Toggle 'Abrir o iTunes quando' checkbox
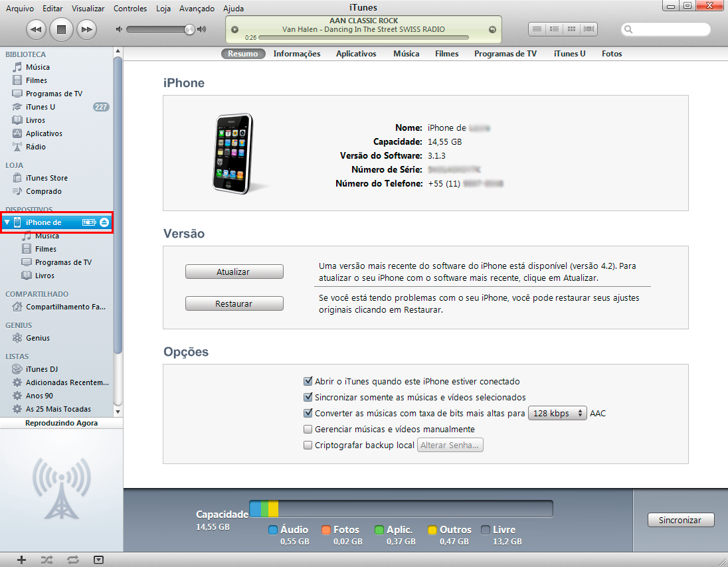The height and width of the screenshot is (567, 728). pyautogui.click(x=308, y=381)
